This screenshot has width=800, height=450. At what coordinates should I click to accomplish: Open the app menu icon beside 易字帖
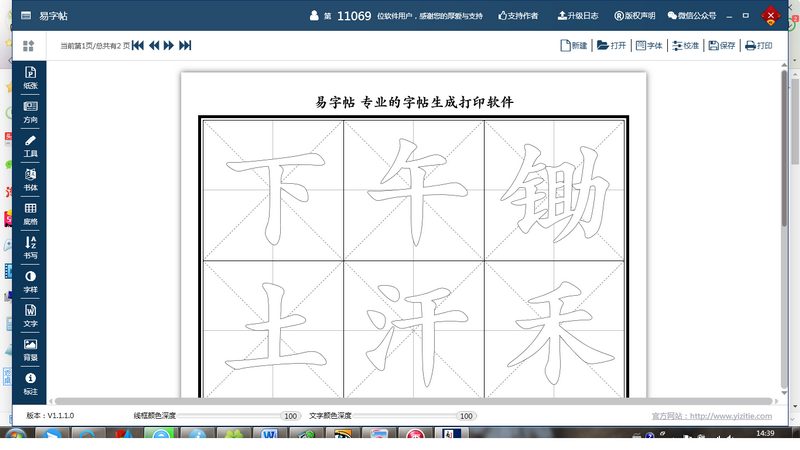tap(26, 16)
